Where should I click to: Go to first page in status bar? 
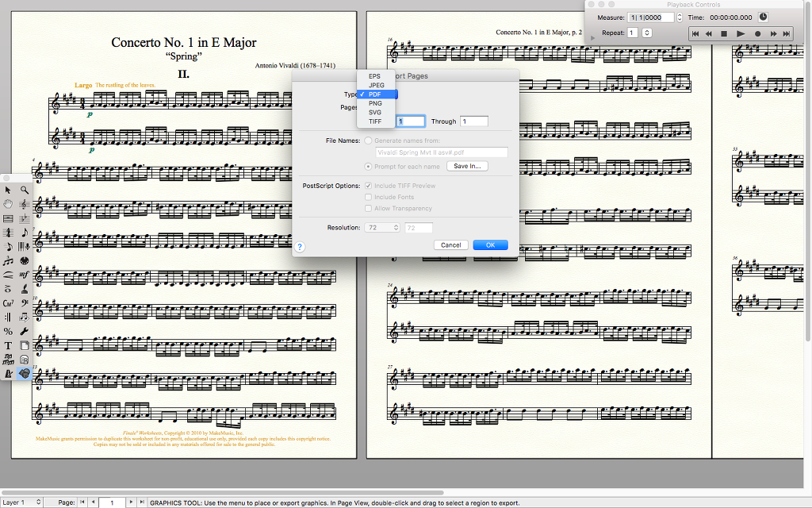[82, 502]
